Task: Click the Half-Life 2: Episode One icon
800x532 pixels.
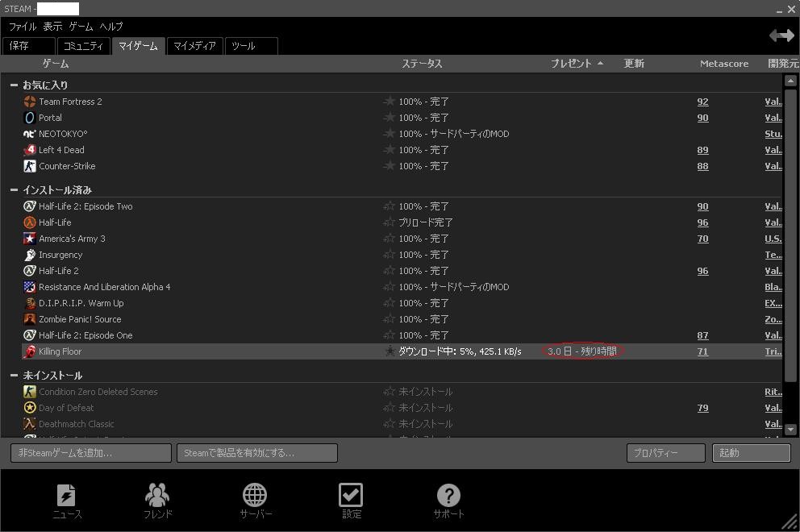Action: click(x=30, y=335)
